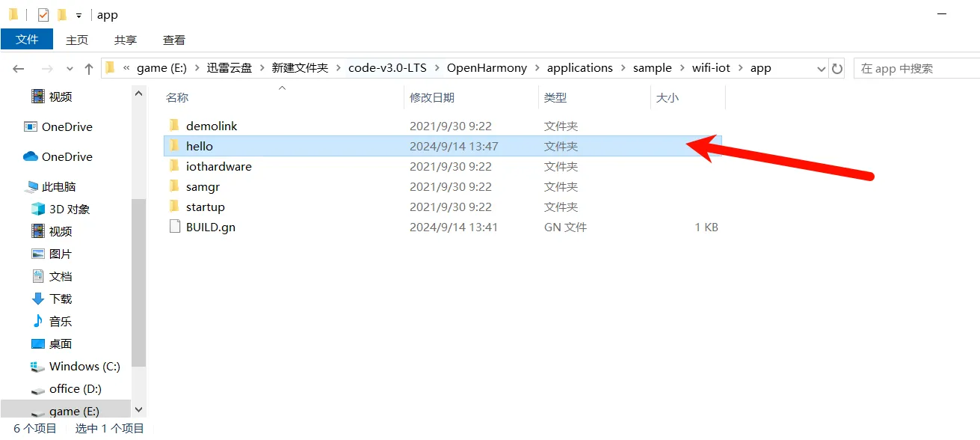Select Windows (C:) drive in sidebar
This screenshot has height=440, width=980.
pos(84,366)
